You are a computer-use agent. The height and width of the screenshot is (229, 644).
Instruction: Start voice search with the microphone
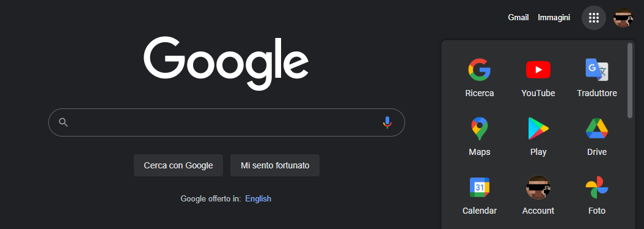(x=387, y=122)
